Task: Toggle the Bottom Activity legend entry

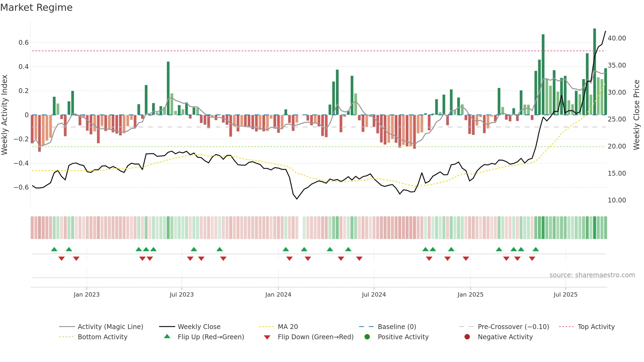Action: click(93, 337)
